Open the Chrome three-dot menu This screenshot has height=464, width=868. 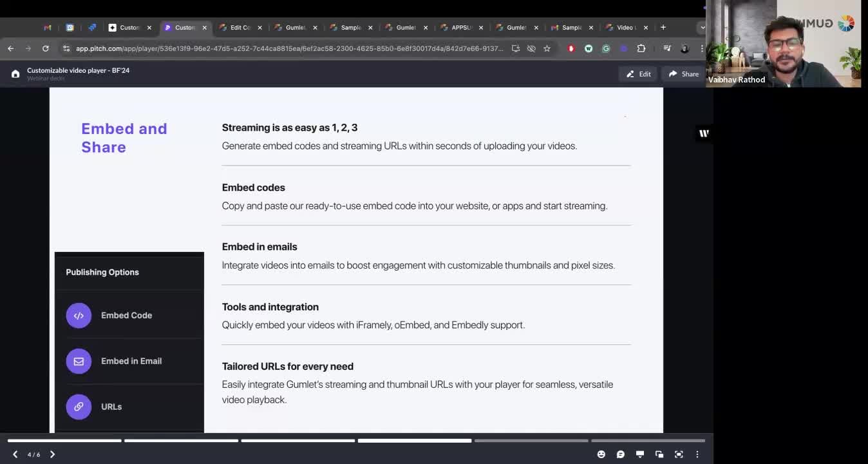tap(702, 48)
